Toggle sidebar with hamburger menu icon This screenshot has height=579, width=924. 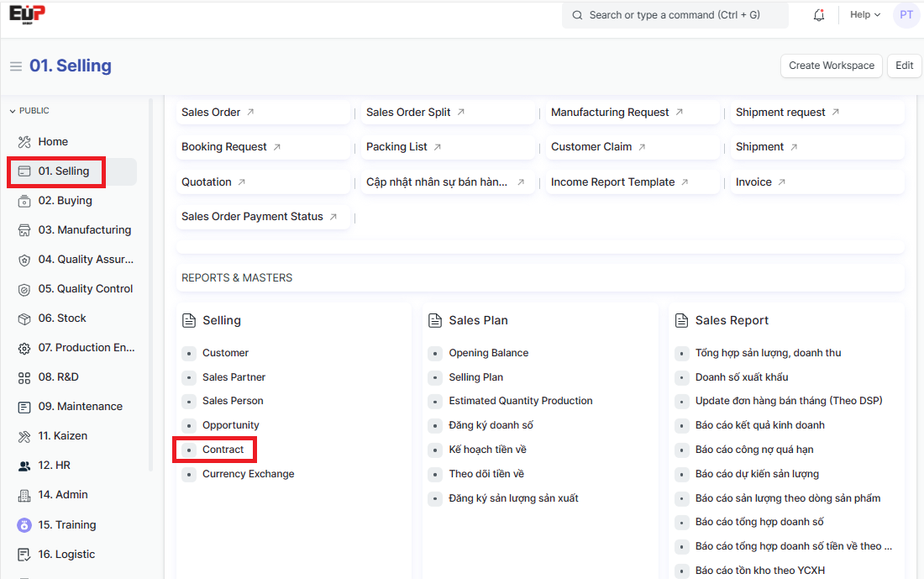[15, 66]
